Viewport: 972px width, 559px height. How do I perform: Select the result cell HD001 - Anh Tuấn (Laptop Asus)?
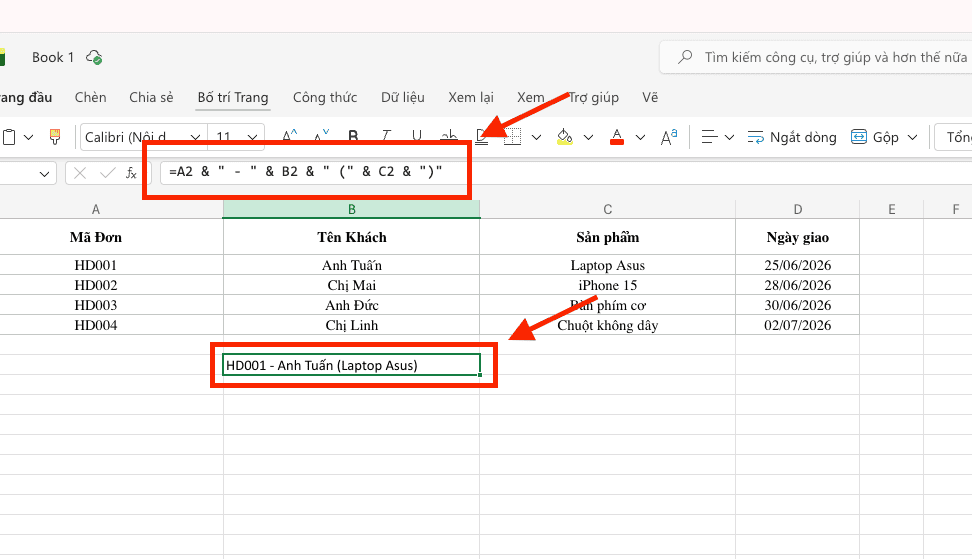tap(351, 365)
